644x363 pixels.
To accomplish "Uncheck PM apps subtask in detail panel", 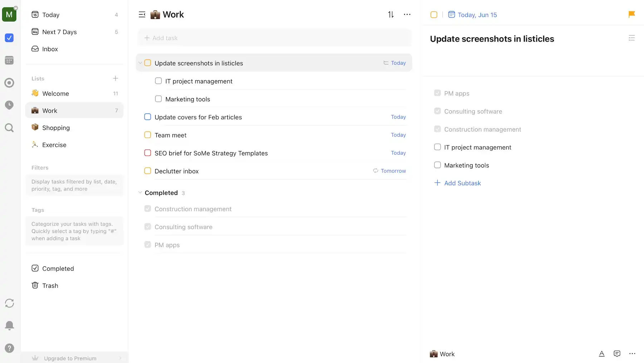I will 437,93.
